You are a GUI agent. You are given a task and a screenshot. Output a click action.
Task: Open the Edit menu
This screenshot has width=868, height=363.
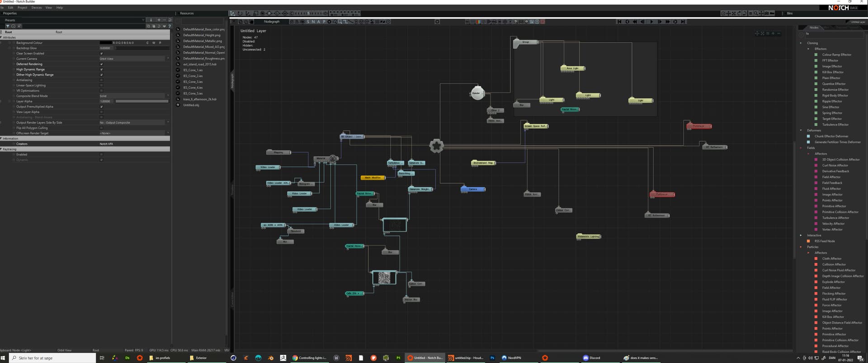point(10,8)
